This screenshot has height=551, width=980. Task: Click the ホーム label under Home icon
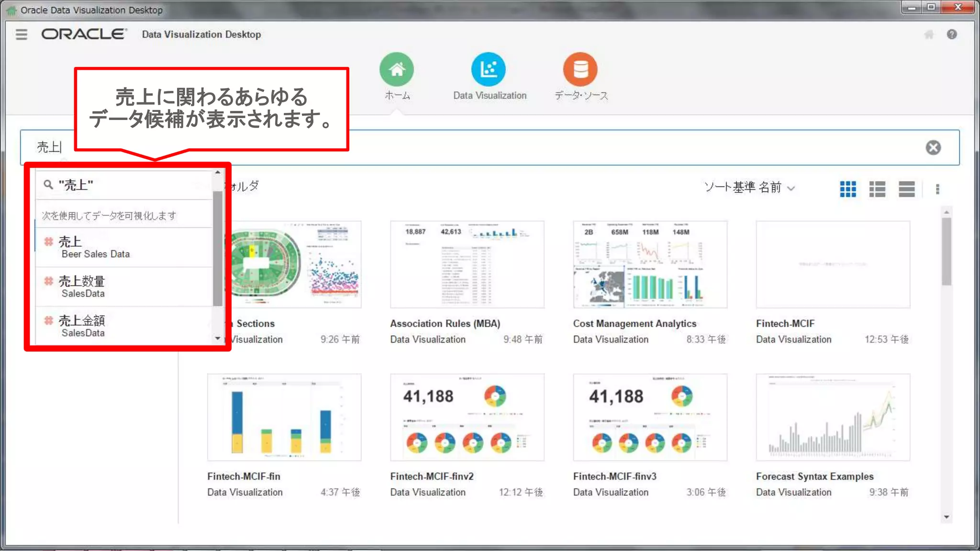click(397, 96)
